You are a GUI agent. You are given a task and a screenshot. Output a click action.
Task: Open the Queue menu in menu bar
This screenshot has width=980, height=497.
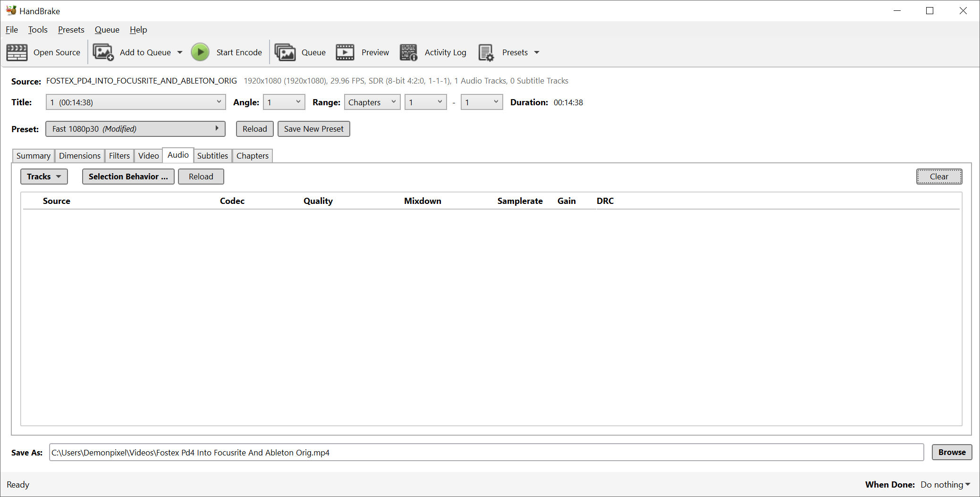click(107, 30)
